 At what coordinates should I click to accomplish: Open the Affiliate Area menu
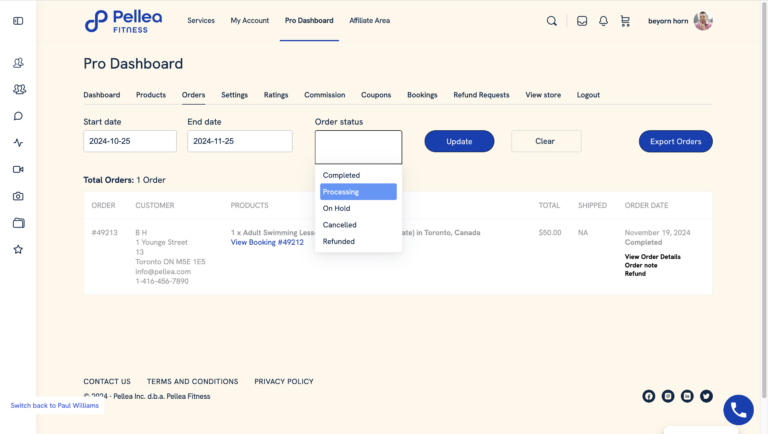pyautogui.click(x=369, y=21)
